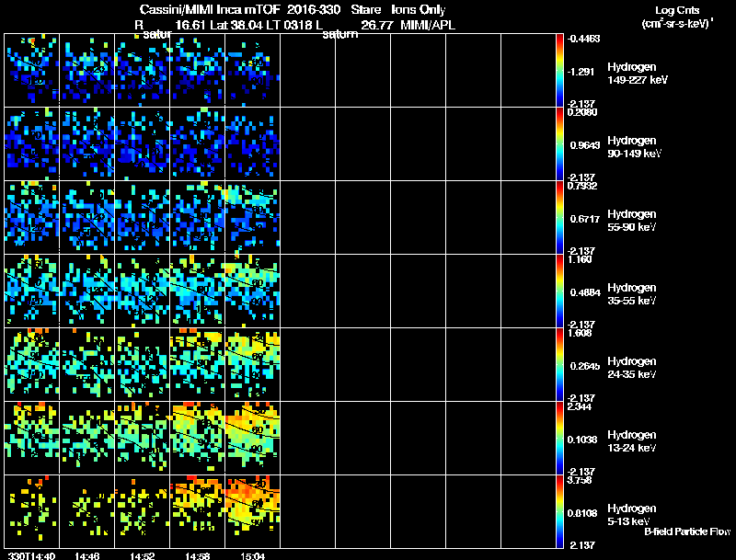Click the 'B-field Particle Flow' label
Viewport: 736px width, 560px height.
click(687, 531)
